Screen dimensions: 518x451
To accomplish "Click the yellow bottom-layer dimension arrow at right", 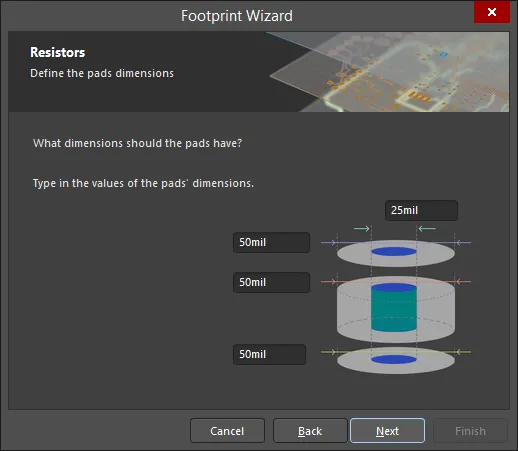I will point(463,352).
